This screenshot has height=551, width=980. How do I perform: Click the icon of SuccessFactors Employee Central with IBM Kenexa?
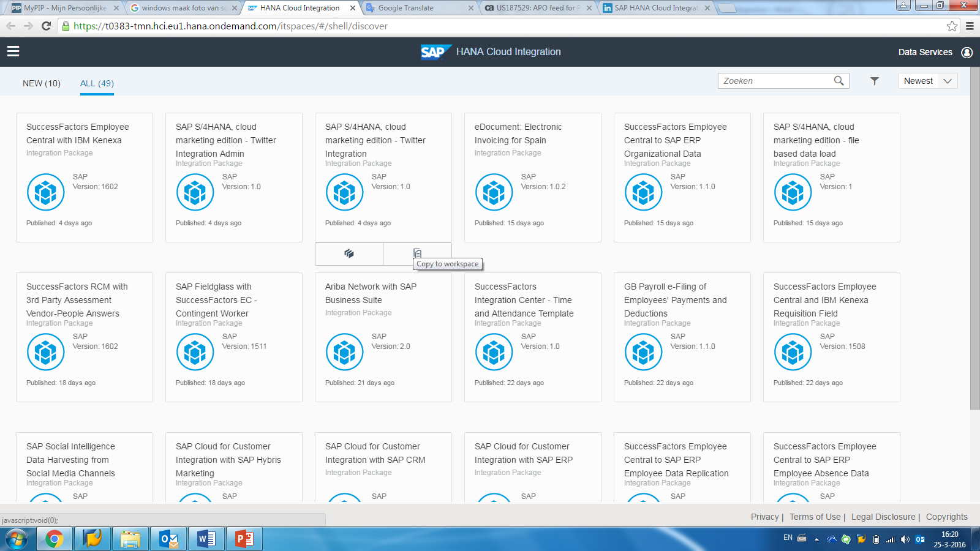(46, 192)
